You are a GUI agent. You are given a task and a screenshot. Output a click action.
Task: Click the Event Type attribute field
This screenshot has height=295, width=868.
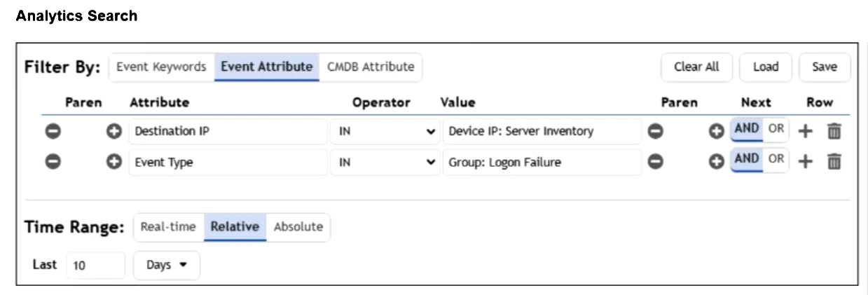pyautogui.click(x=228, y=162)
